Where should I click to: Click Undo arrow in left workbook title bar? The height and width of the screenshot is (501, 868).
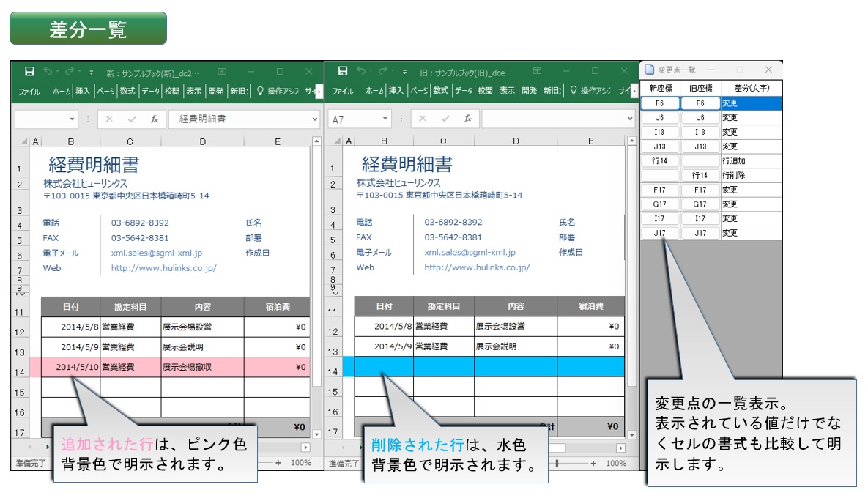tap(48, 72)
